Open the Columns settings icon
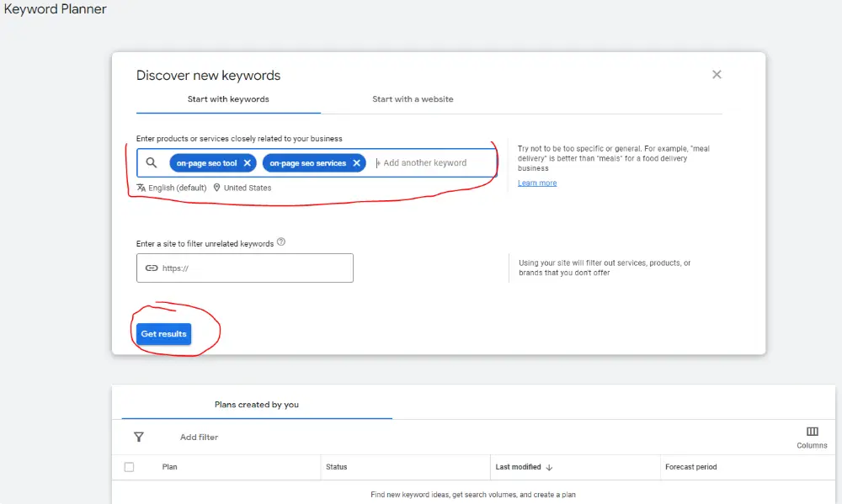This screenshot has width=842, height=504. [x=812, y=432]
